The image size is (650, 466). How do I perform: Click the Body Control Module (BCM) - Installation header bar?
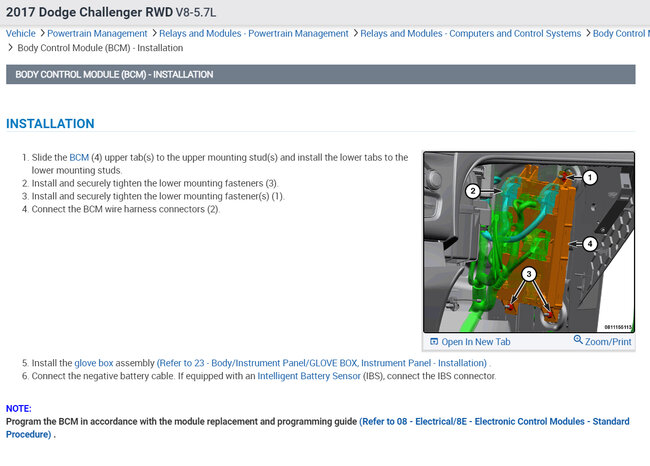pos(320,74)
